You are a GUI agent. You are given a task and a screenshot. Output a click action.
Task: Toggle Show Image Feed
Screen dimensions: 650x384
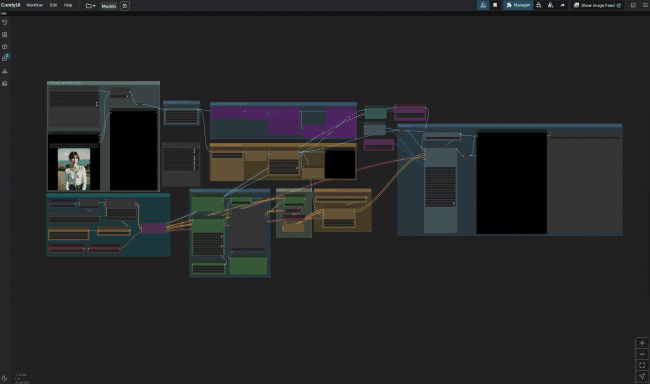[x=597, y=5]
